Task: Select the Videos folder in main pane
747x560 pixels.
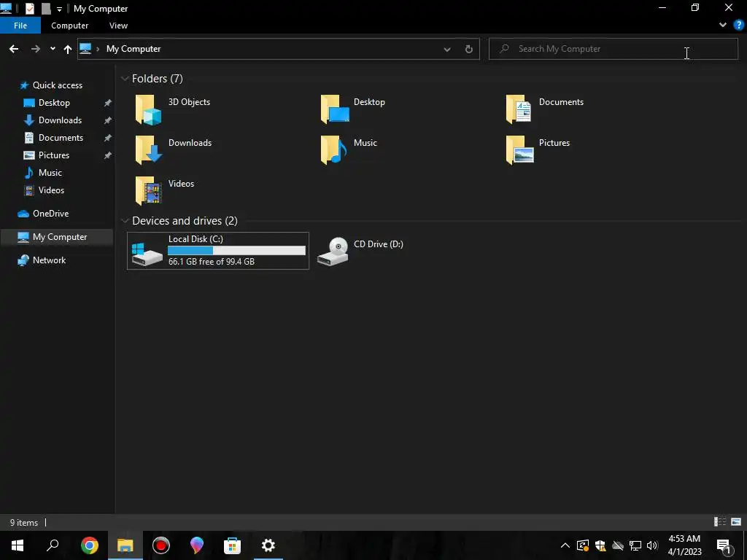Action: (165, 191)
